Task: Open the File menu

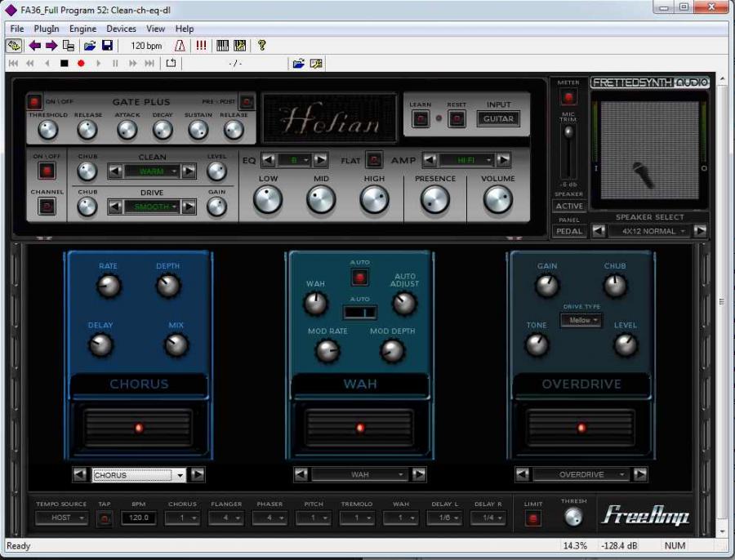Action: tap(17, 29)
